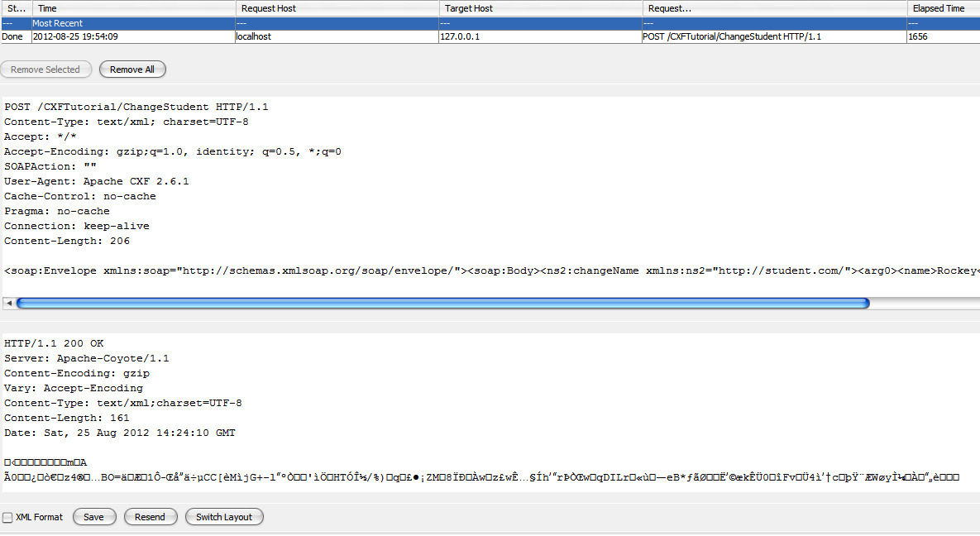Click the Switch Layout button
The image size is (980, 536).
pos(224,517)
